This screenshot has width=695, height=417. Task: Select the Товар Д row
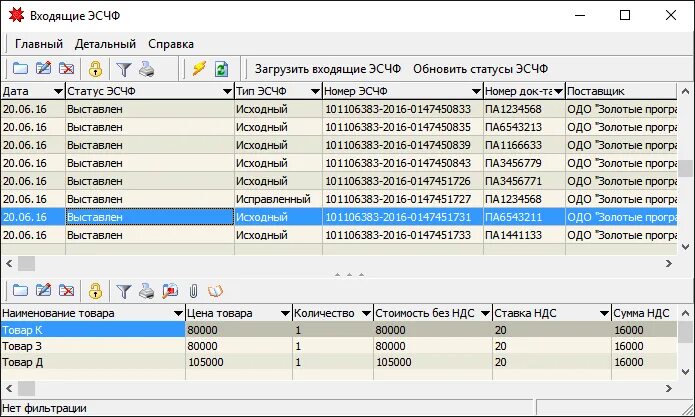(339, 362)
